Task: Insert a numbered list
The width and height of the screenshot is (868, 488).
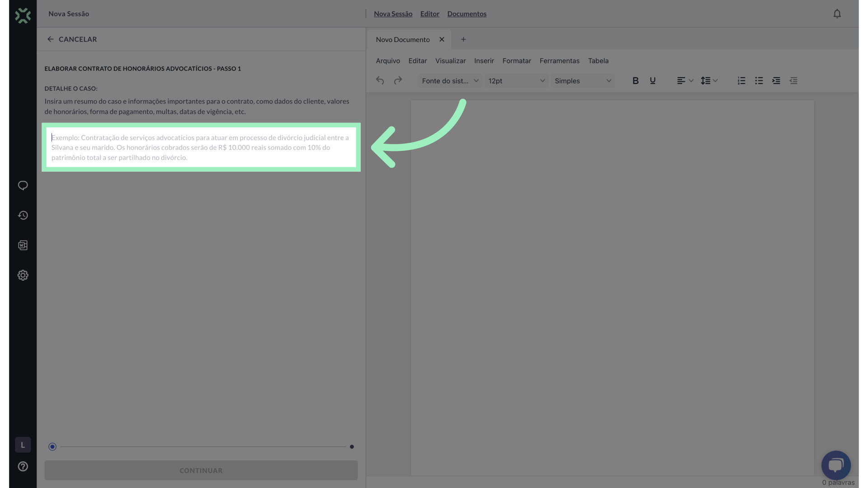Action: (741, 80)
